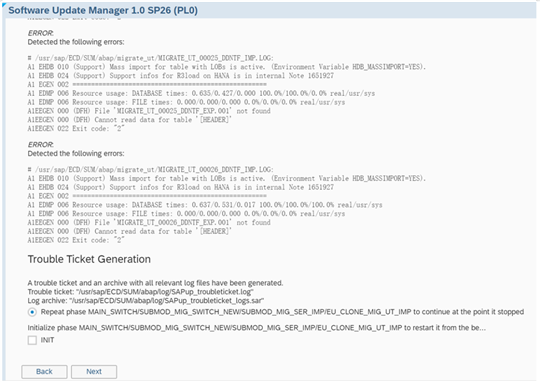Click the Next button
The width and height of the screenshot is (540, 382).
[x=94, y=372]
